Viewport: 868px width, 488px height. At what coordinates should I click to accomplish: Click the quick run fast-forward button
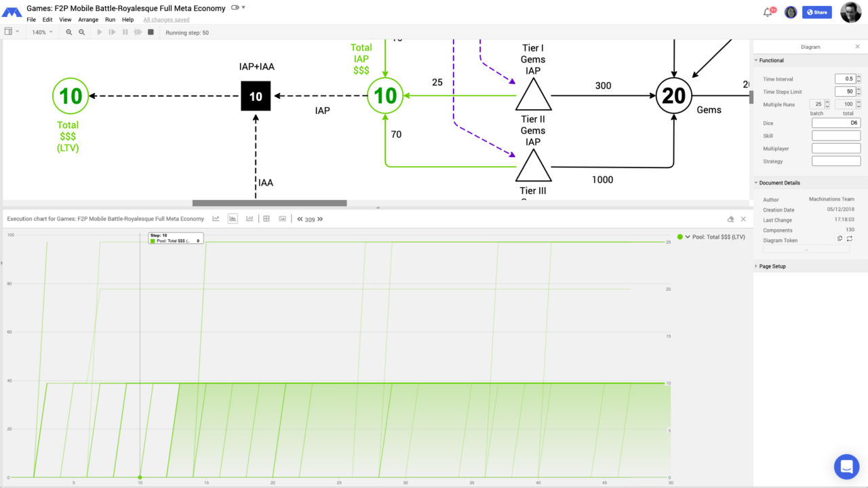pos(138,32)
